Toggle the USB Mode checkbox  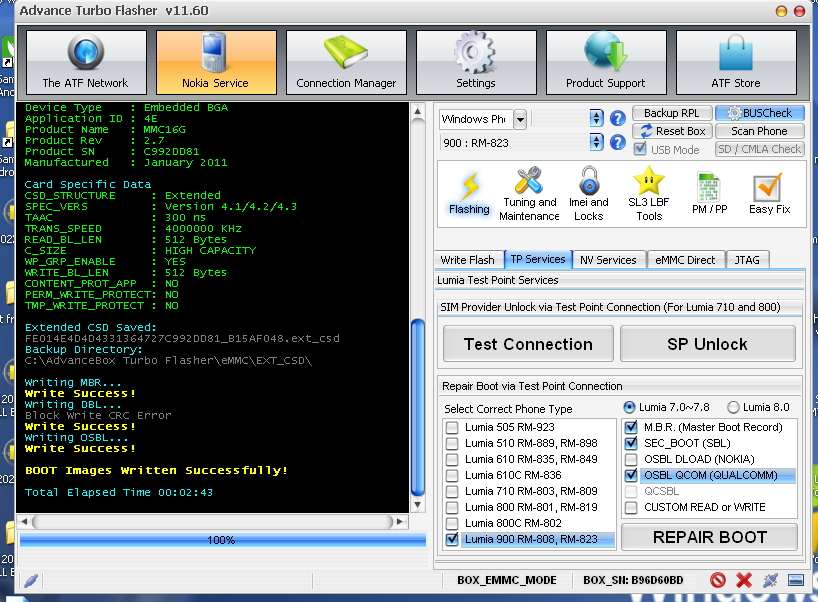coord(640,149)
